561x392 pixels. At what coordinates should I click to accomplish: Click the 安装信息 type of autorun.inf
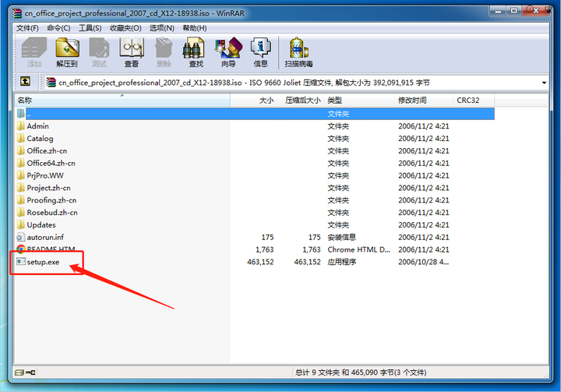[x=342, y=237]
